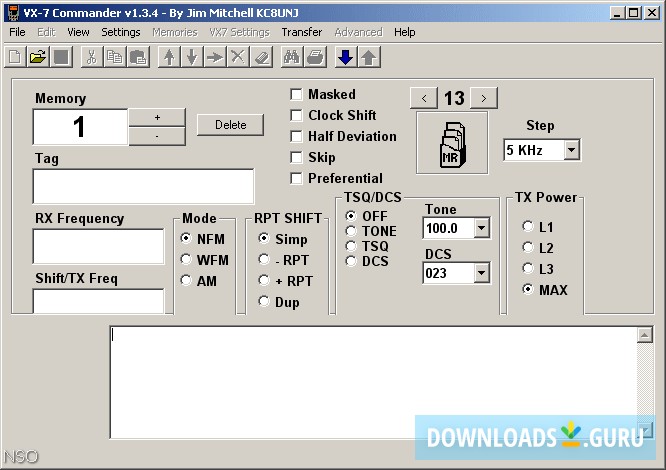Open the Transfer menu

click(302, 32)
